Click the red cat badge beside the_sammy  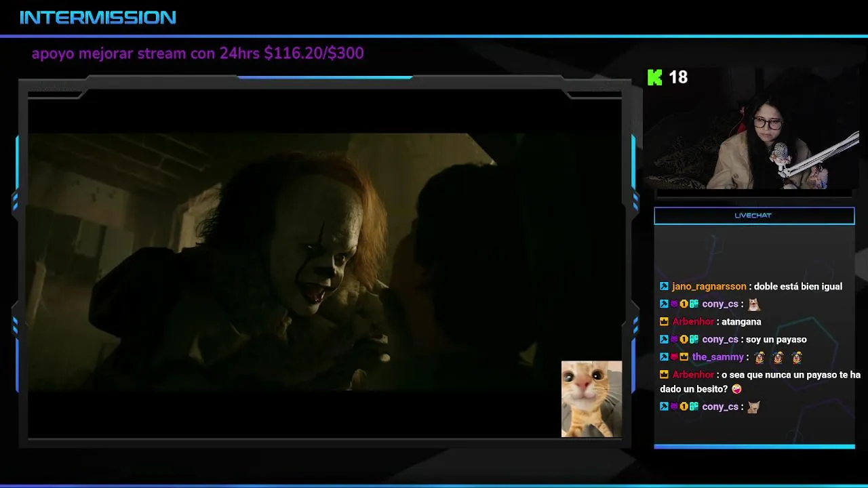[674, 357]
